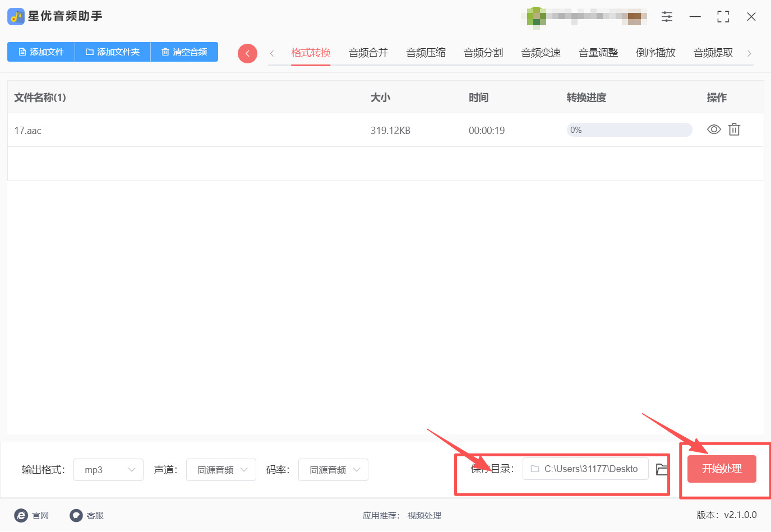Open the 音频压缩 tab
Viewport: 771px width, 532px height.
pos(426,53)
